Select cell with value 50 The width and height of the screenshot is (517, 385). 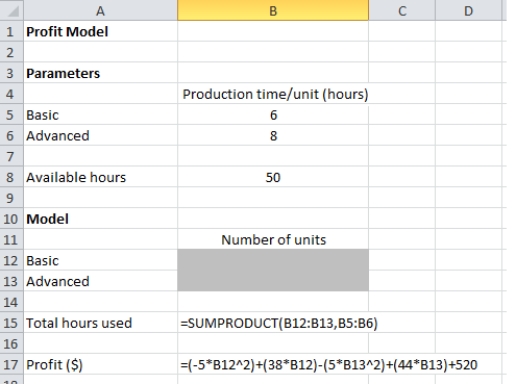(x=273, y=177)
